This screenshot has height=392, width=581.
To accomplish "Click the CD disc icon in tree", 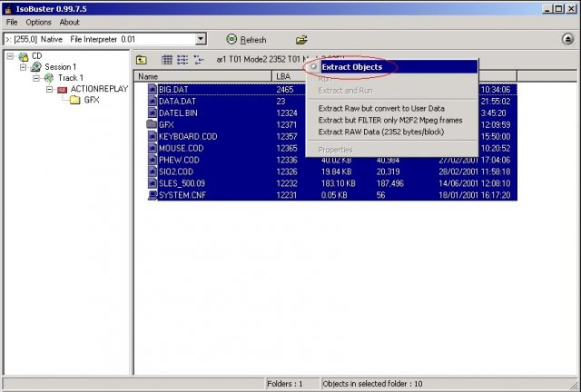I will pyautogui.click(x=24, y=56).
